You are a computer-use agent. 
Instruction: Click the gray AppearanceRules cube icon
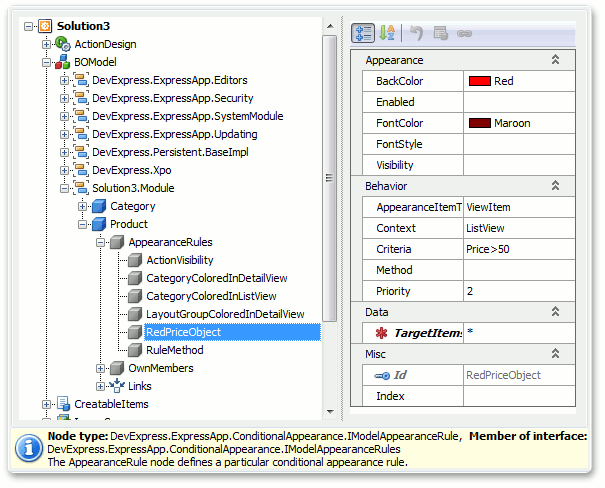pos(117,242)
